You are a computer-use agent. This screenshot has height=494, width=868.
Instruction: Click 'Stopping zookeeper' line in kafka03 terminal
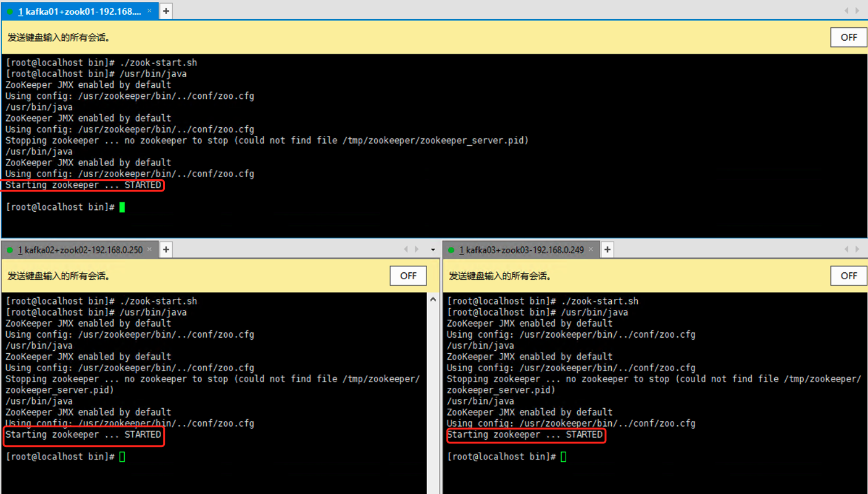(x=654, y=379)
